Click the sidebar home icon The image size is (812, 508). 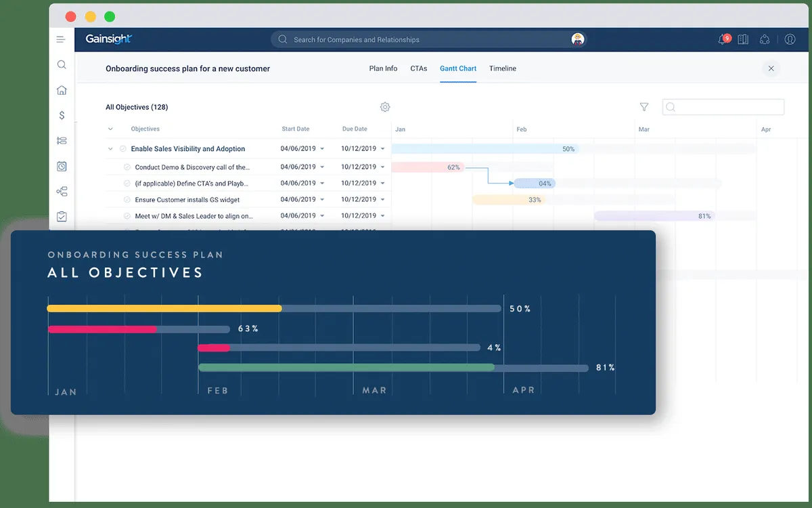point(62,90)
